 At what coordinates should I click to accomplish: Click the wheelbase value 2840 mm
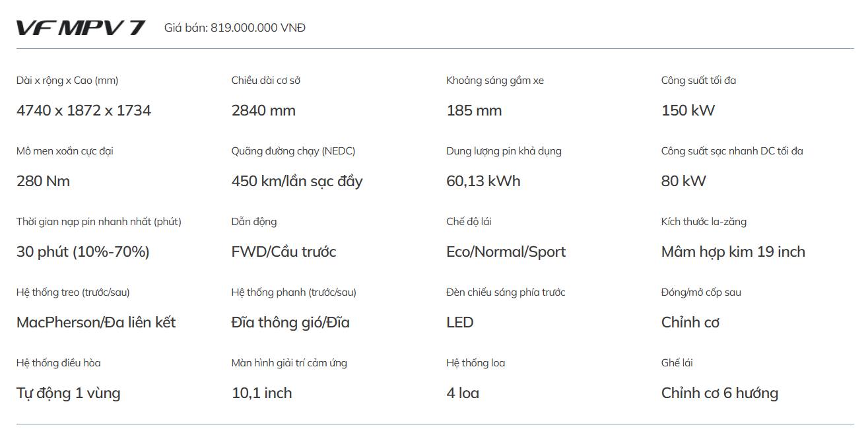click(x=263, y=110)
